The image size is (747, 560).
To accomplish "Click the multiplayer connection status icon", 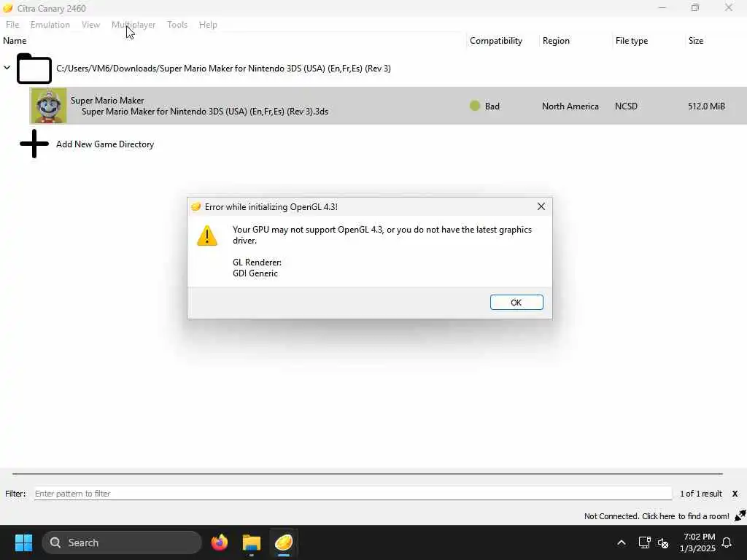I will [x=740, y=516].
